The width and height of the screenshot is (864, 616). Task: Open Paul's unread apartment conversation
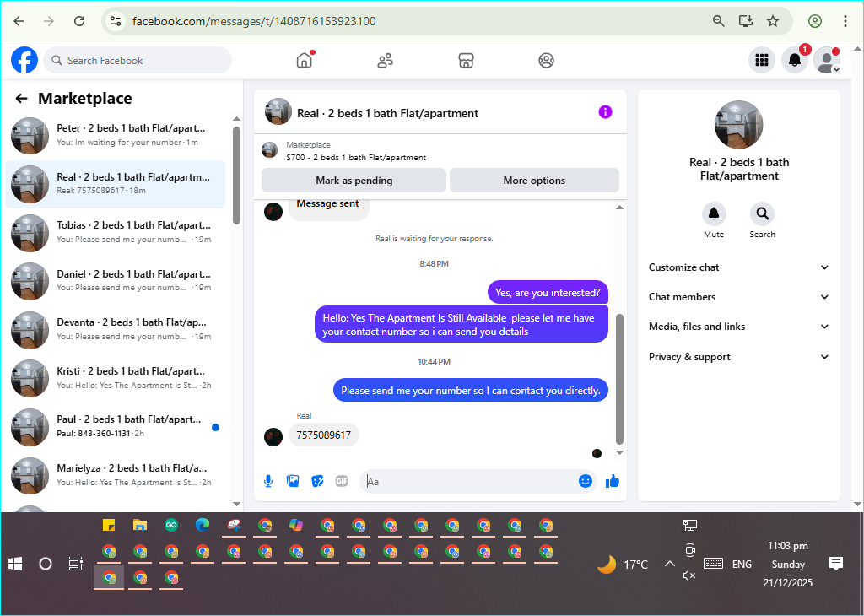115,426
